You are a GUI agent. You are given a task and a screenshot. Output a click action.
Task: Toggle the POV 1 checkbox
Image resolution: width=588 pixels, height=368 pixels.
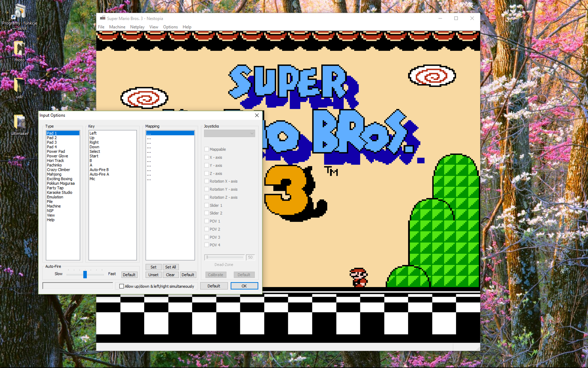207,221
